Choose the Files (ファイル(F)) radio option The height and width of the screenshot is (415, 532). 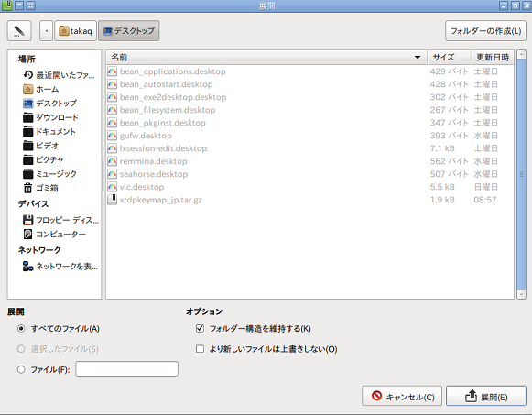click(x=21, y=369)
